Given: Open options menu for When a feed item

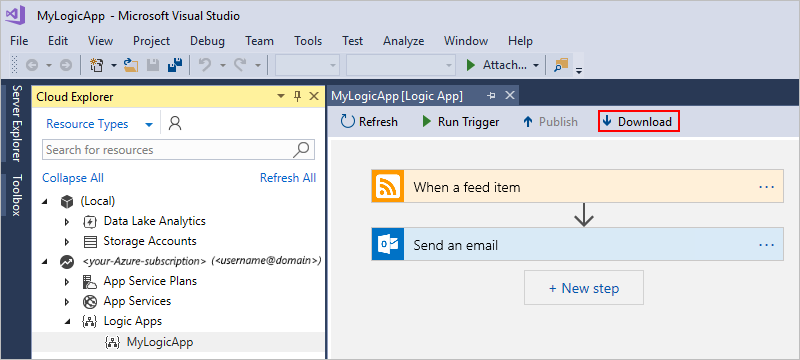Looking at the screenshot, I should click(x=766, y=187).
